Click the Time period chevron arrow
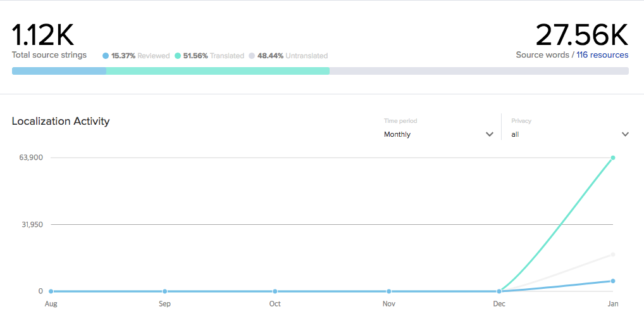 (489, 134)
